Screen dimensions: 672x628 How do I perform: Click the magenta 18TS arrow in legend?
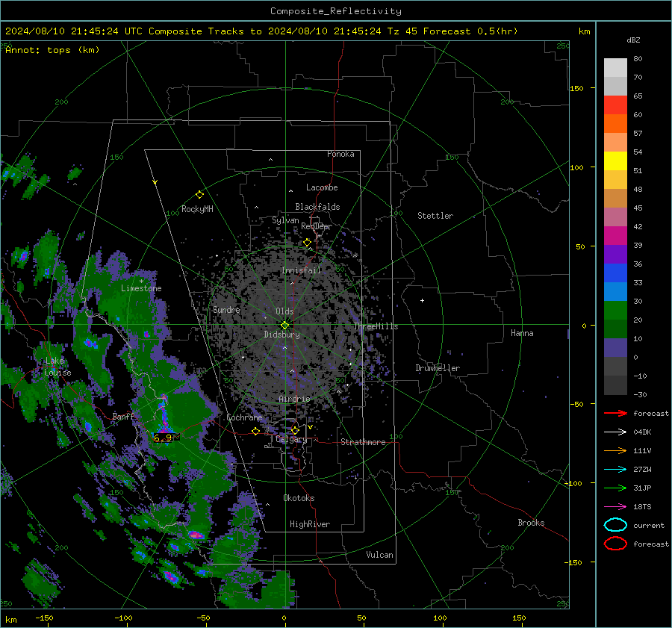615,507
